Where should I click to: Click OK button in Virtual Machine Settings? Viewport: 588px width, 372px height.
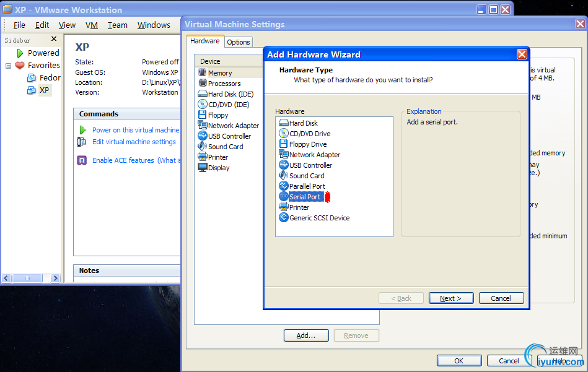pos(459,361)
